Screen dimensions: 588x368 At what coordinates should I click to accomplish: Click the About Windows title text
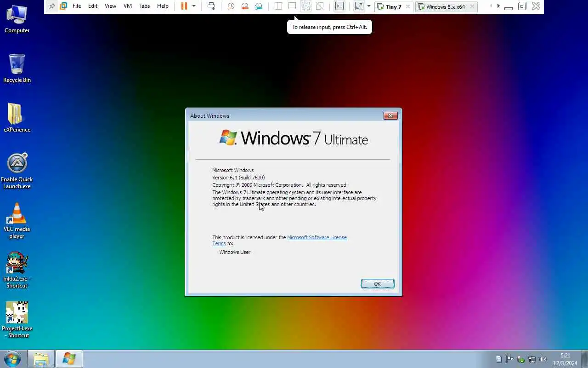click(209, 116)
